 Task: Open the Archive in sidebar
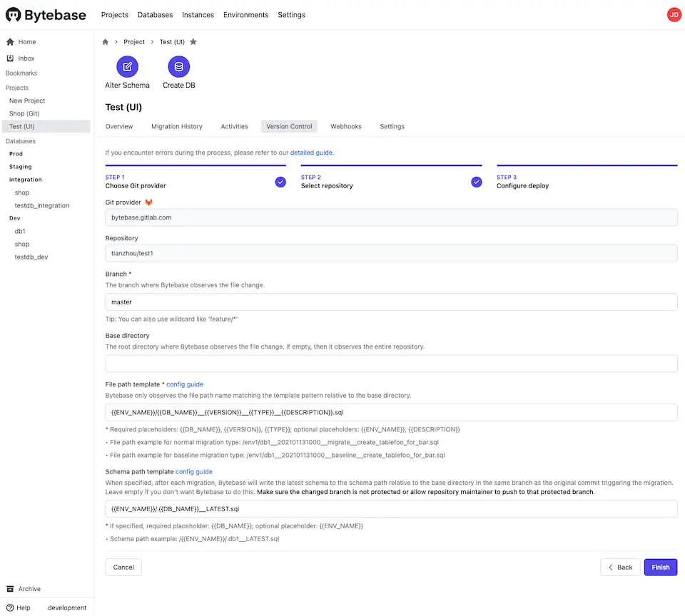(29, 589)
